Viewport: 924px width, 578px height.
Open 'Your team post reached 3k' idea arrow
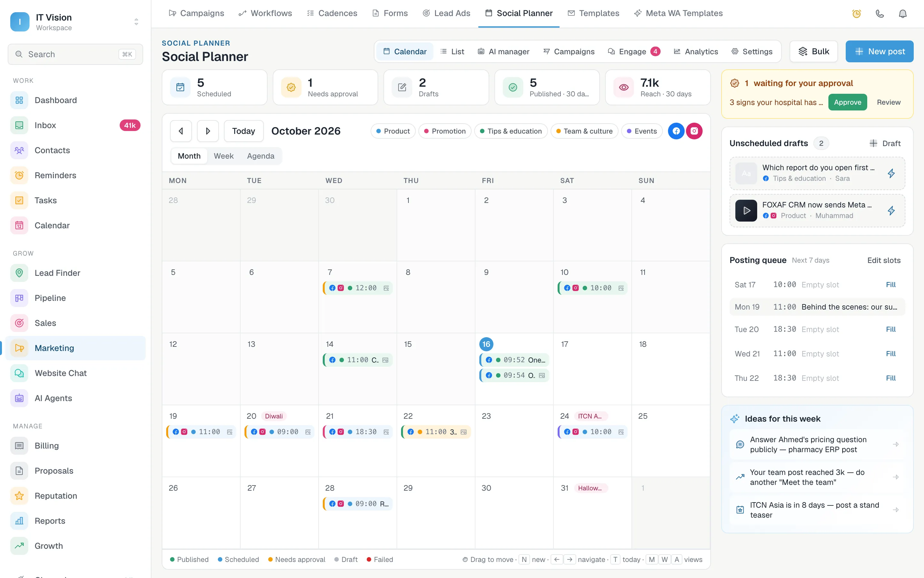pos(896,477)
